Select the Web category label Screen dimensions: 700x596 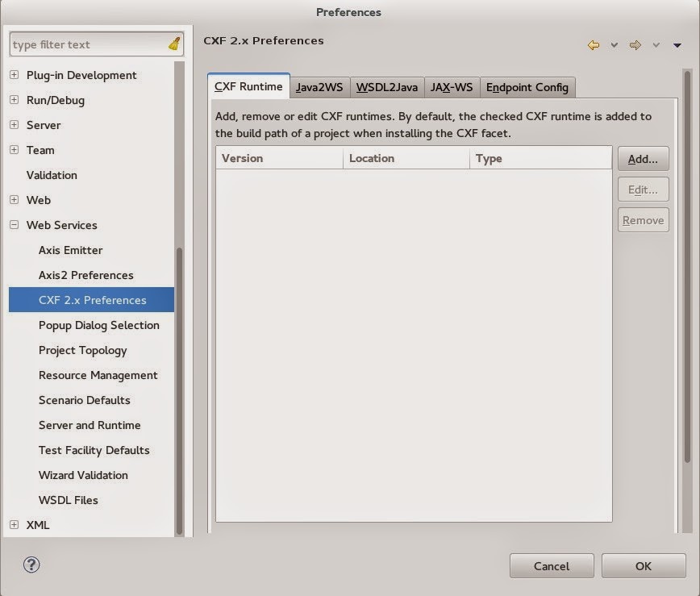[x=39, y=200]
